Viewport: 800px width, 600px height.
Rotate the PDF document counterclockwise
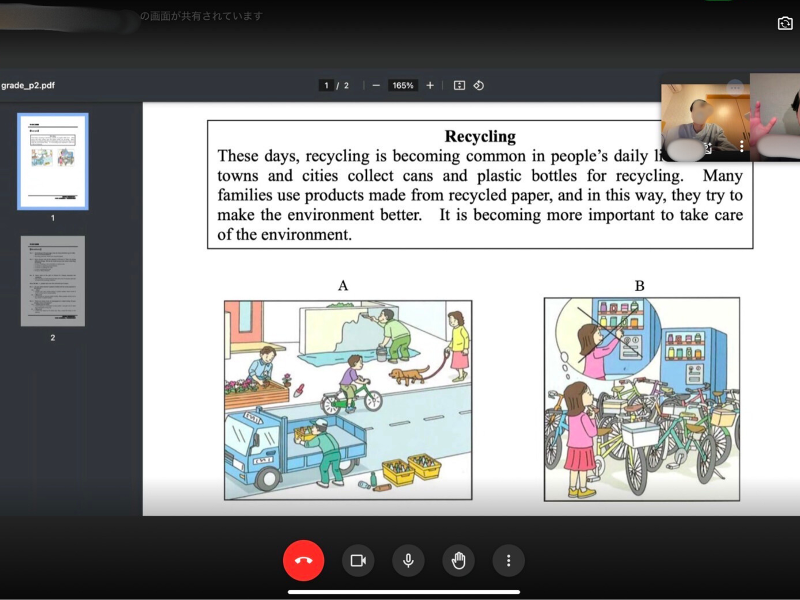click(x=479, y=86)
